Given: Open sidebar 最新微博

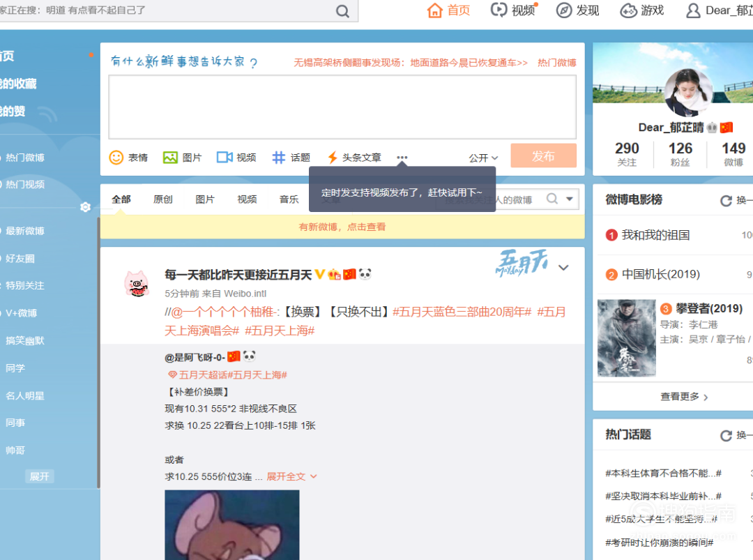Looking at the screenshot, I should pos(25,231).
